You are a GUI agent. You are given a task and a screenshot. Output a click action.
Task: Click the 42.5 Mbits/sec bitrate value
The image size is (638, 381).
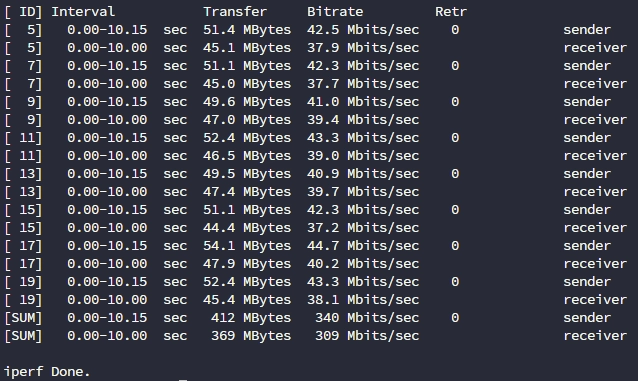(363, 30)
